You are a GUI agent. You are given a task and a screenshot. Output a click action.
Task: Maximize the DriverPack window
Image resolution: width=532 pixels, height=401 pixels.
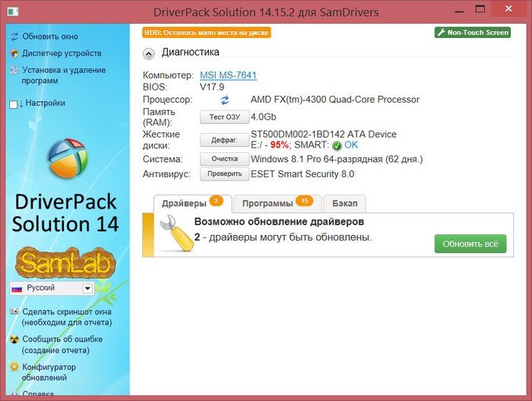[x=480, y=9]
